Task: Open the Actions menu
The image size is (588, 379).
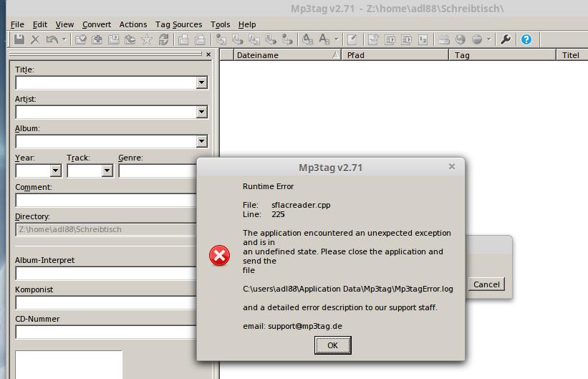Action: [133, 24]
